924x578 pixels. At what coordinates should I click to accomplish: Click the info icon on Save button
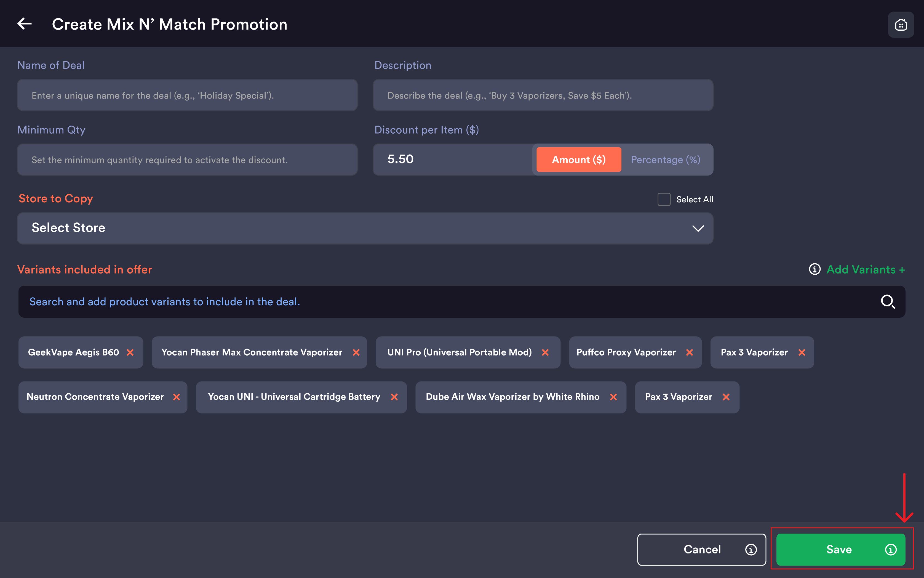(x=890, y=550)
